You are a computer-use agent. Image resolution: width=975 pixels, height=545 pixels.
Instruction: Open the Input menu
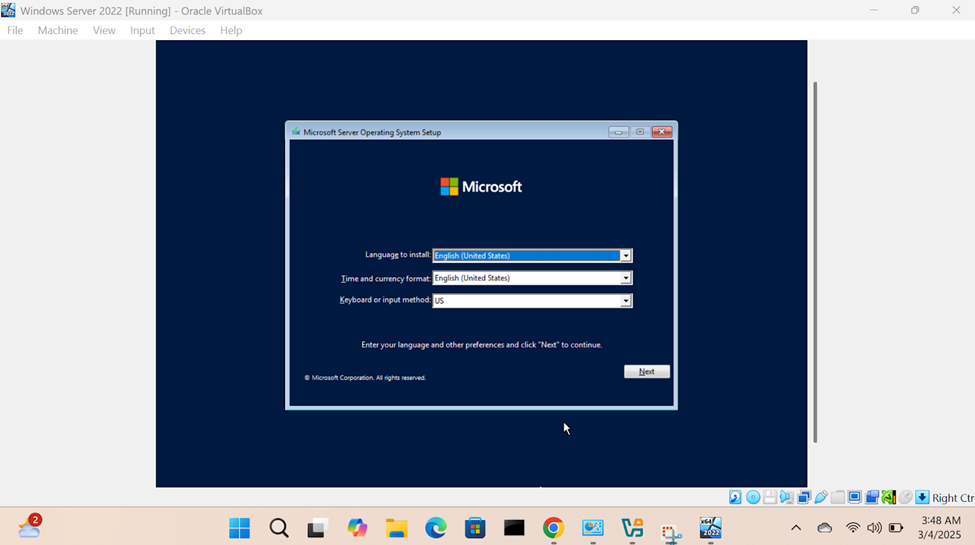coord(142,30)
